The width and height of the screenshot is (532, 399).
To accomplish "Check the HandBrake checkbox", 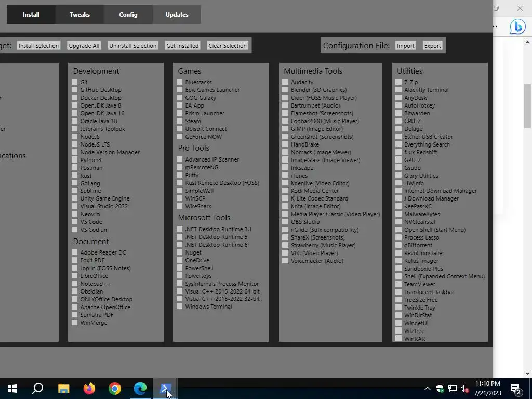I will 285,144.
